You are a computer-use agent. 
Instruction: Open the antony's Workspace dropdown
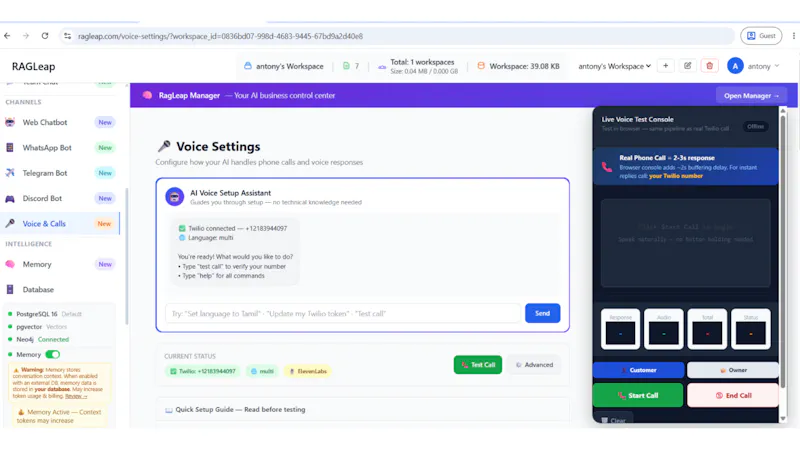[x=614, y=66]
